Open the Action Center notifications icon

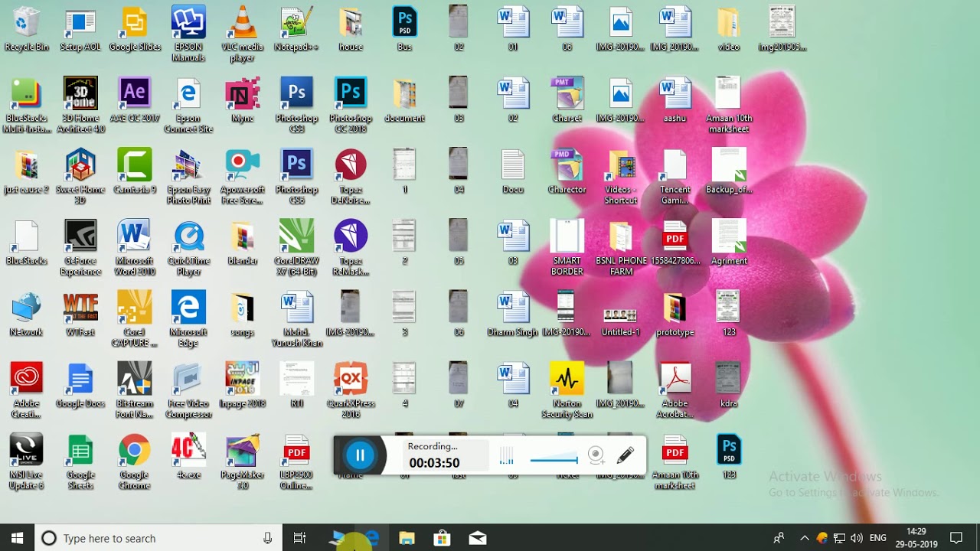(956, 538)
